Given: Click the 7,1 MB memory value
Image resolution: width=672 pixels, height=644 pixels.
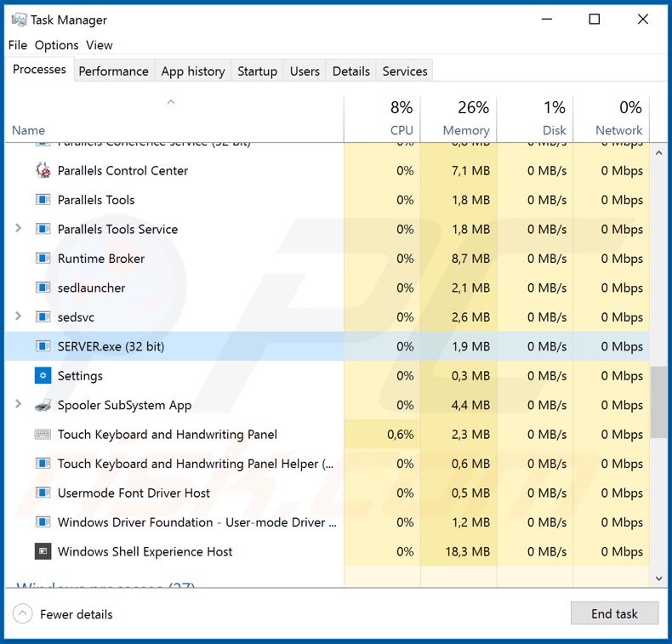Looking at the screenshot, I should point(470,170).
